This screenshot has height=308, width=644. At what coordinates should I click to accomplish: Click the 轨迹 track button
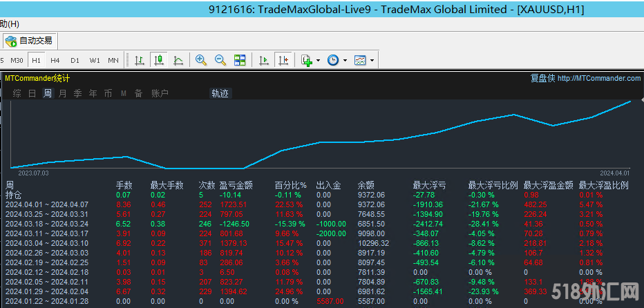pyautogui.click(x=220, y=94)
